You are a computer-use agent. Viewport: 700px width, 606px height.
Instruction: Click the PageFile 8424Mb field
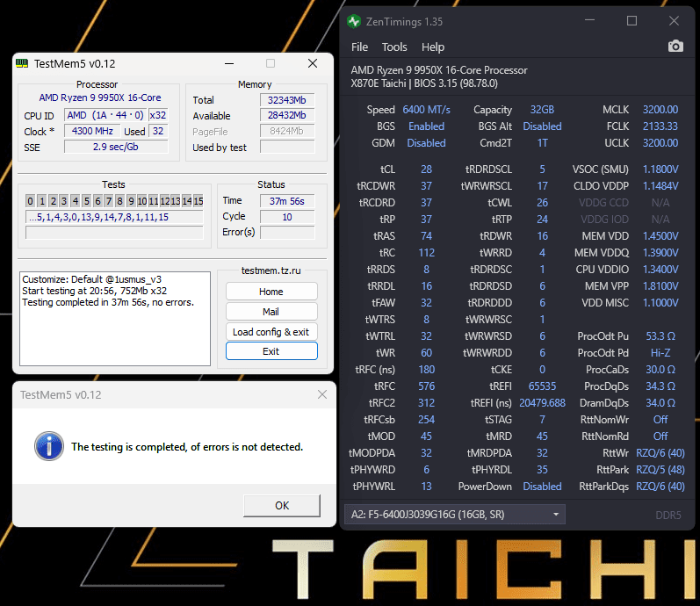[287, 131]
